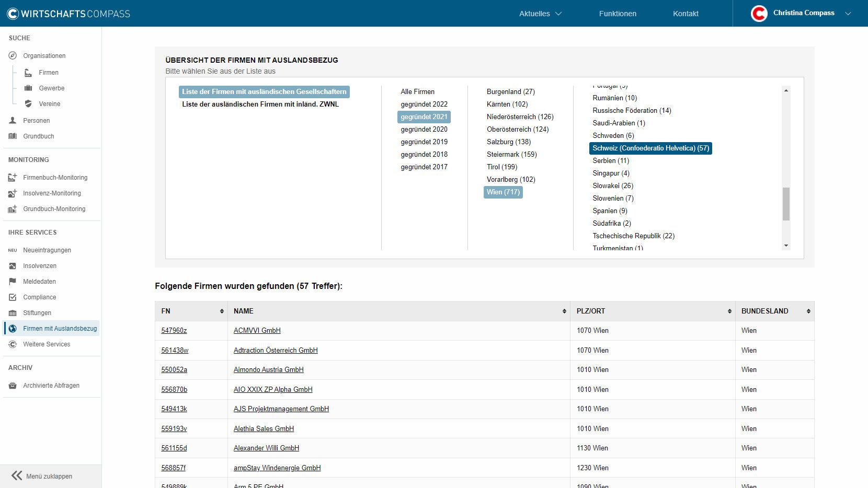Filter by Wien (717)
The height and width of the screenshot is (488, 868).
[x=503, y=192]
